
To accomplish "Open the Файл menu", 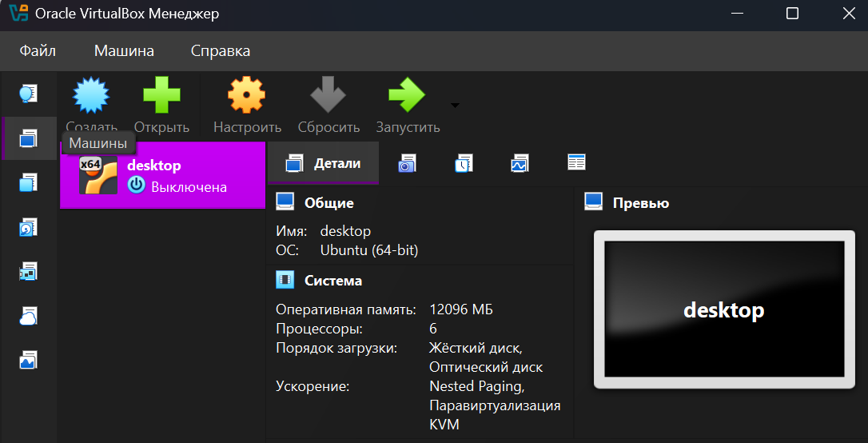I will [x=38, y=51].
